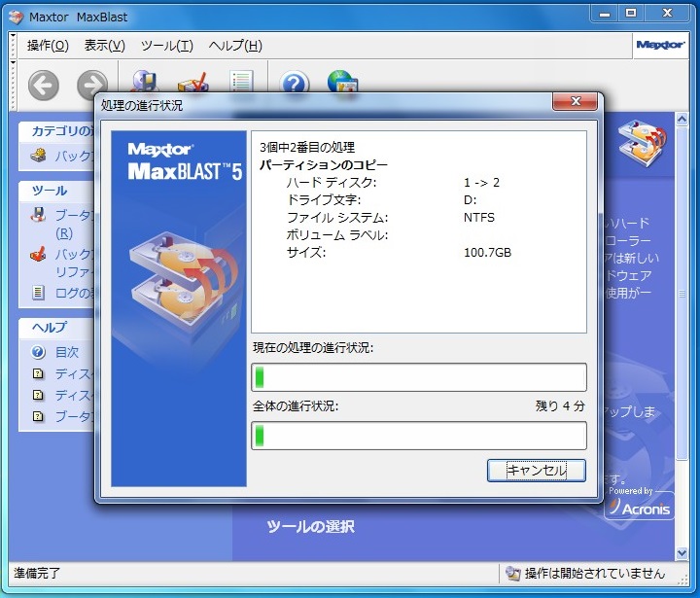Open the ヘルプ(H) menu
This screenshot has height=598, width=700.
click(x=235, y=46)
